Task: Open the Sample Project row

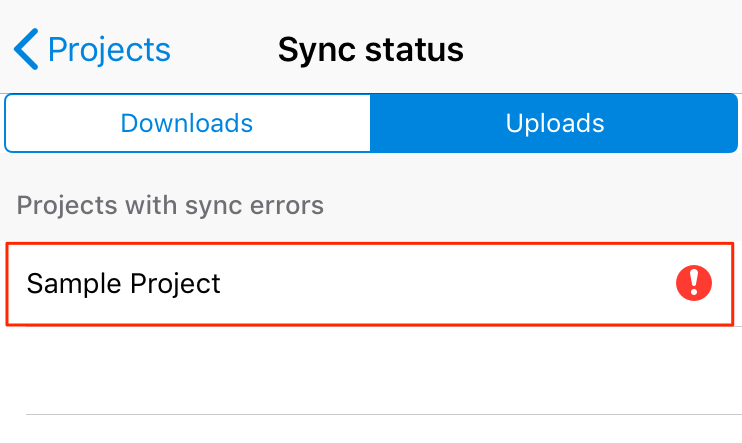Action: (x=370, y=284)
